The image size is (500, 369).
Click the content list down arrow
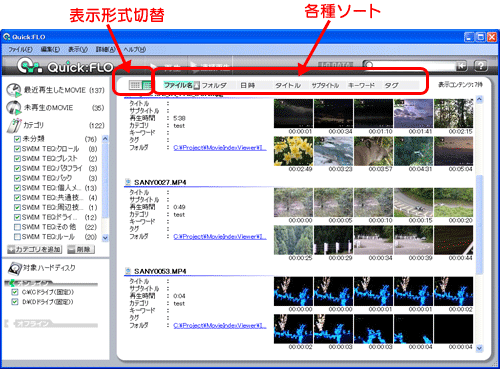click(x=479, y=348)
